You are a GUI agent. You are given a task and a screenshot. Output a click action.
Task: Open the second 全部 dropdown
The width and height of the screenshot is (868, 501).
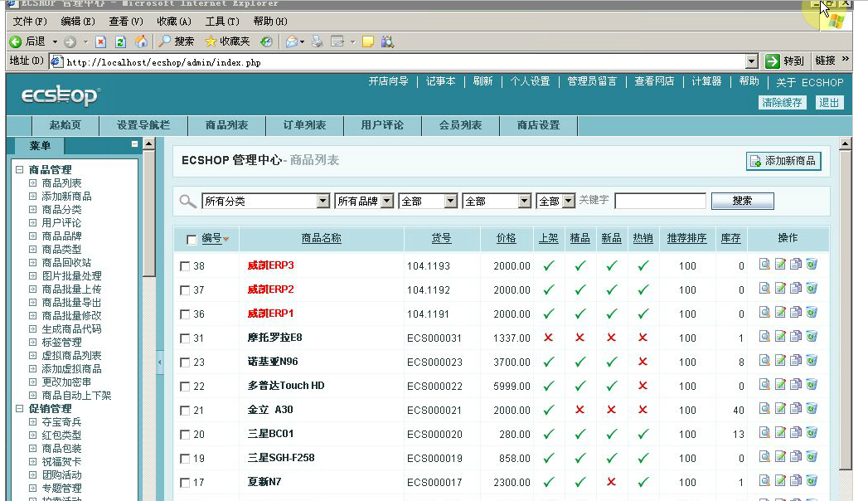point(497,201)
